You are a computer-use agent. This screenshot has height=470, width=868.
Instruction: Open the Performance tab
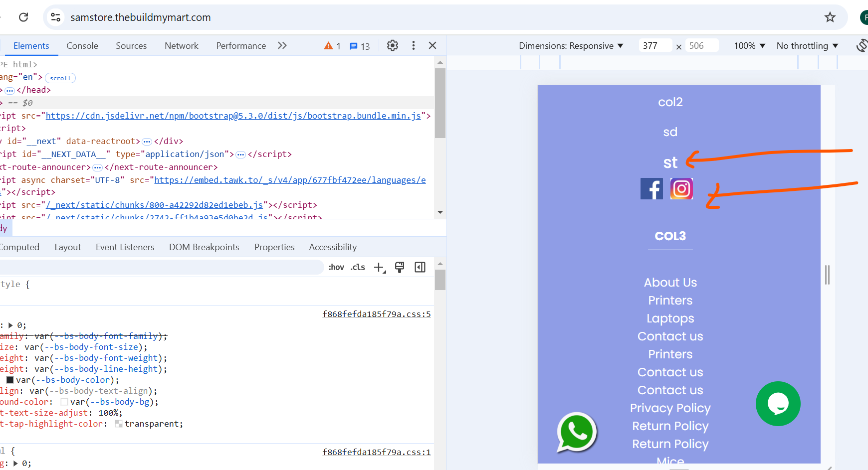[x=241, y=46]
